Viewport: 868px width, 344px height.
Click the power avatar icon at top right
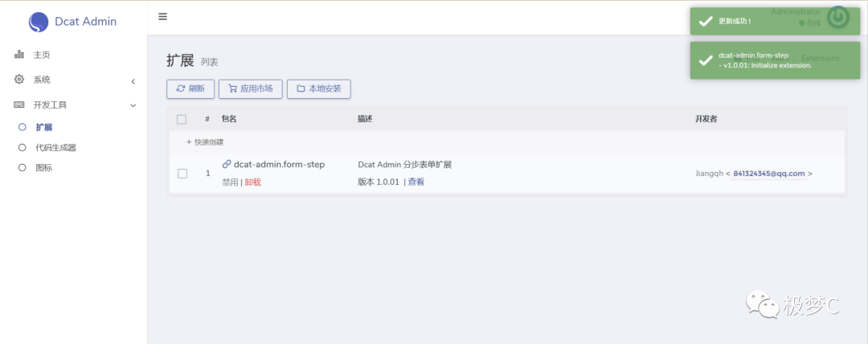838,17
